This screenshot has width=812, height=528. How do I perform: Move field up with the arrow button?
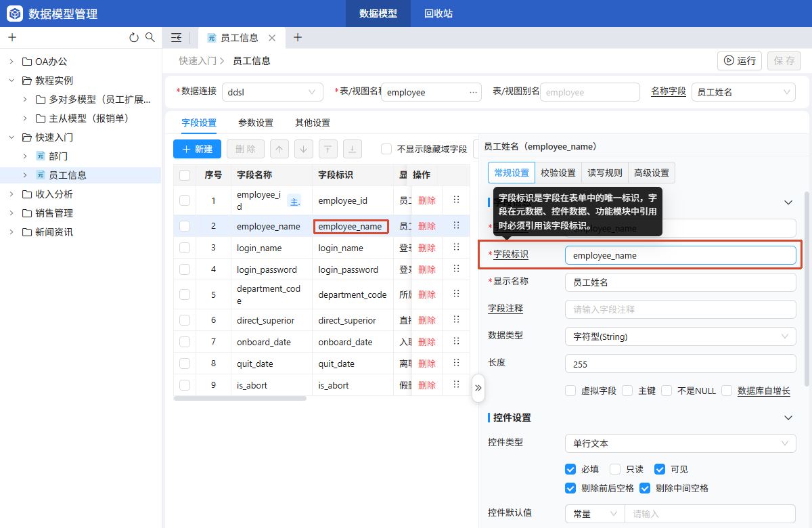coord(279,149)
